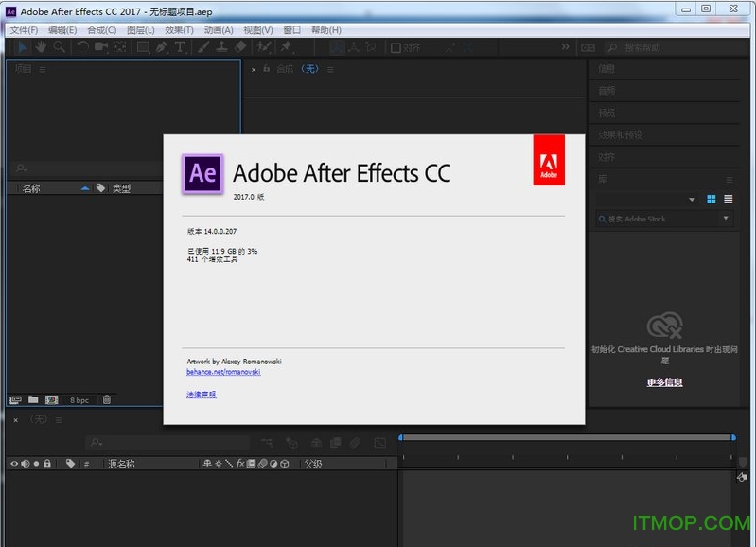Select the Zoom magnifier tool
This screenshot has height=547, width=756.
click(x=59, y=47)
